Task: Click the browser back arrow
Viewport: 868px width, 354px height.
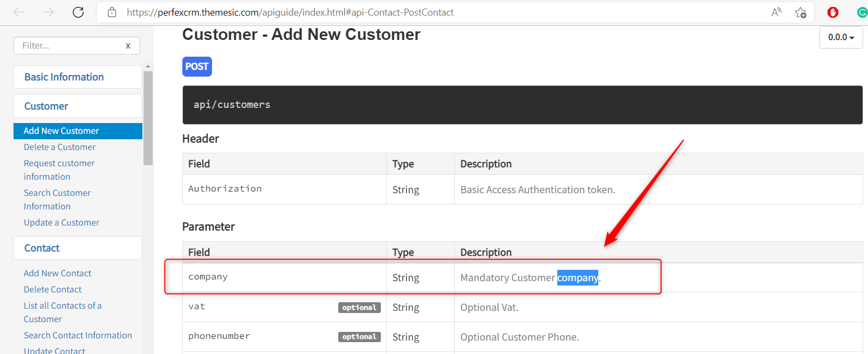Action: pyautogui.click(x=19, y=12)
